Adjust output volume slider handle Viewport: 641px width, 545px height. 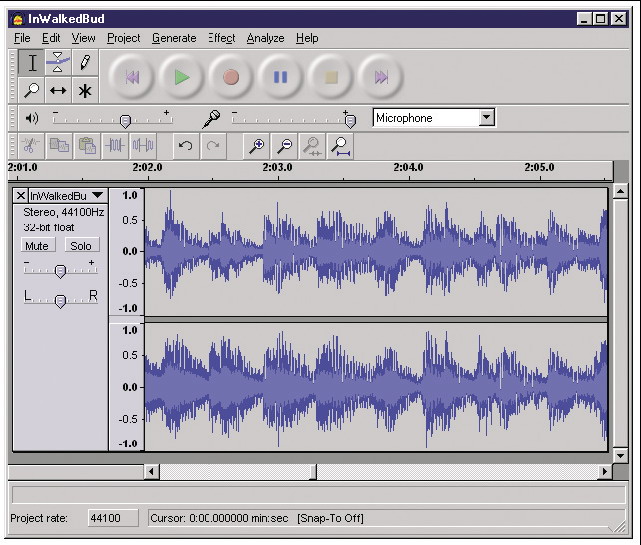pyautogui.click(x=125, y=121)
